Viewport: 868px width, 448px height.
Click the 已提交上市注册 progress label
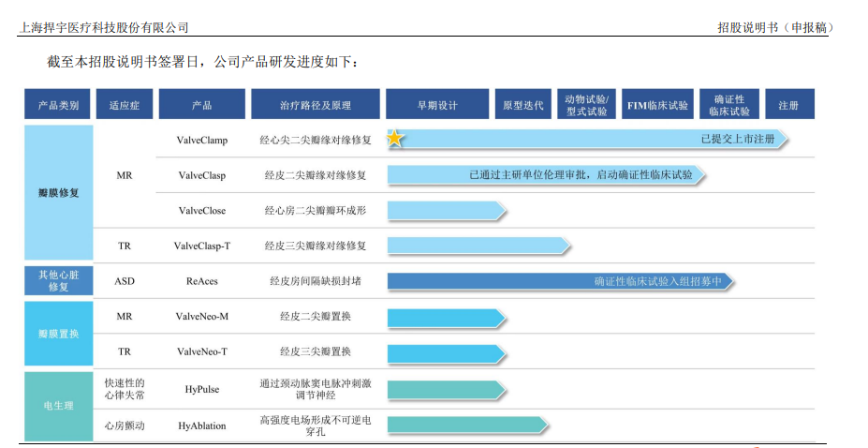click(x=738, y=139)
